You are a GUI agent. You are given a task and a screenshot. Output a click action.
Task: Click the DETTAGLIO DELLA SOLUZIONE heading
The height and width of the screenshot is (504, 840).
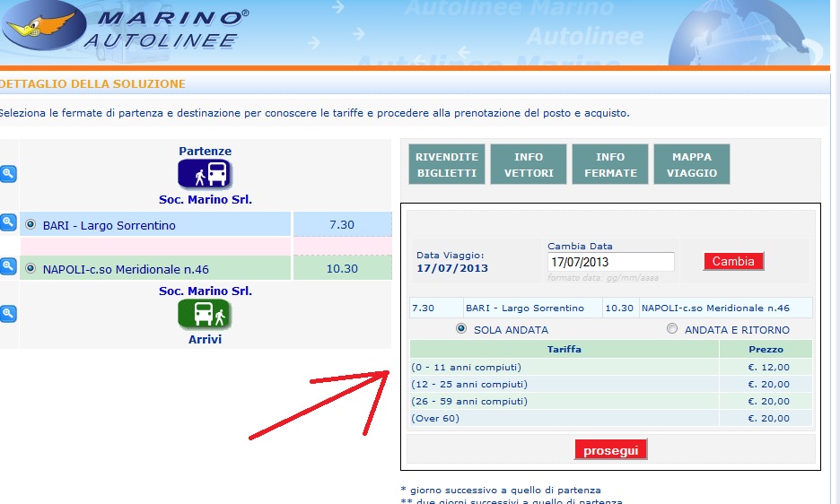click(x=92, y=84)
